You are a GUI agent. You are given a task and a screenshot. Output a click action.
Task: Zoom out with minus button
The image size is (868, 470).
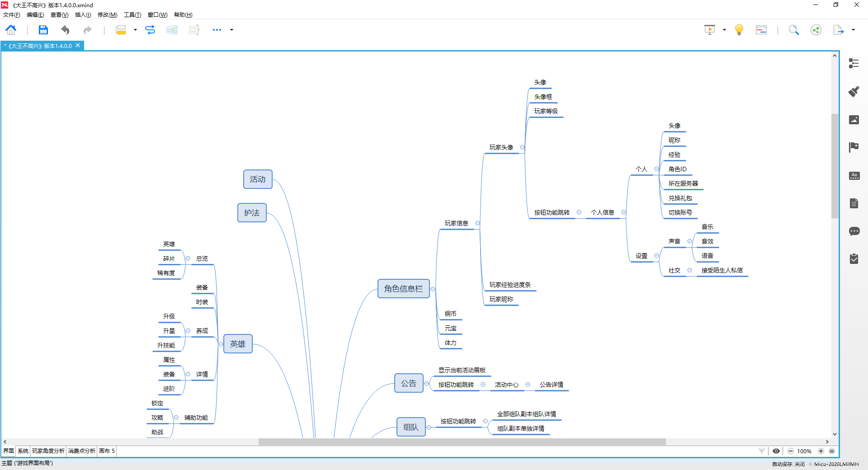tap(790, 451)
